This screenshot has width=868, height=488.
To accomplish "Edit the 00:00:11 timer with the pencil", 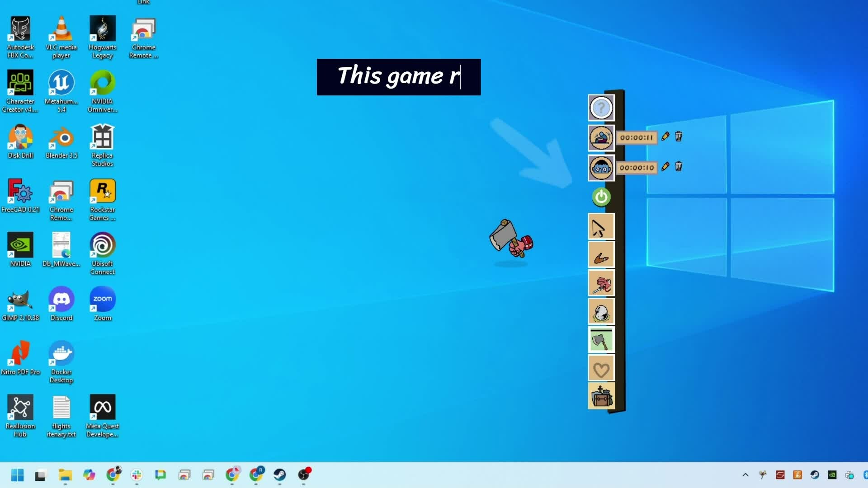I will tap(665, 136).
